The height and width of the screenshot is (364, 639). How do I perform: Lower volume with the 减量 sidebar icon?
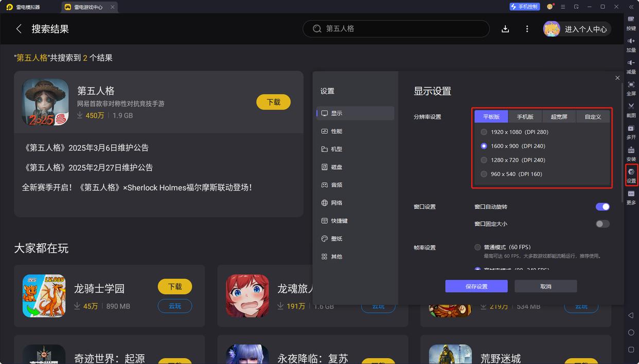click(x=631, y=66)
